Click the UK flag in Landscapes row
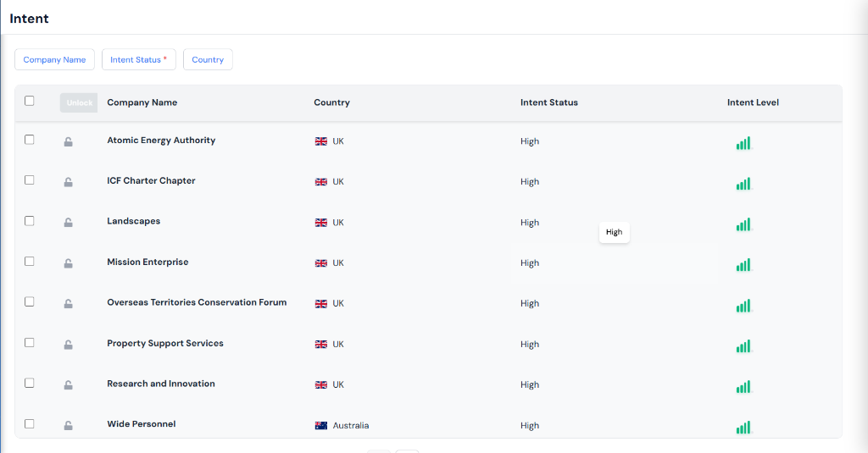The height and width of the screenshot is (453, 868). [321, 223]
